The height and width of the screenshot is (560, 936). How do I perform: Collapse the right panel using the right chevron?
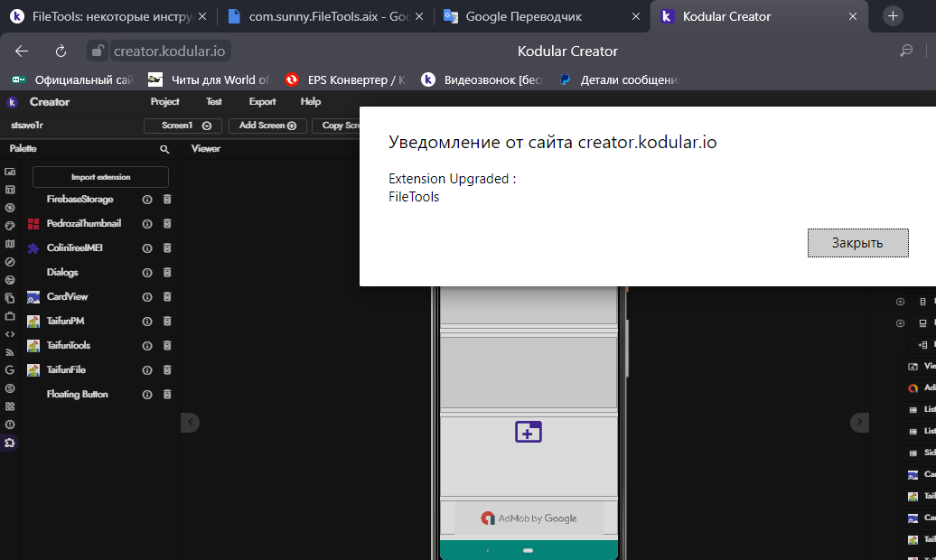(x=860, y=422)
